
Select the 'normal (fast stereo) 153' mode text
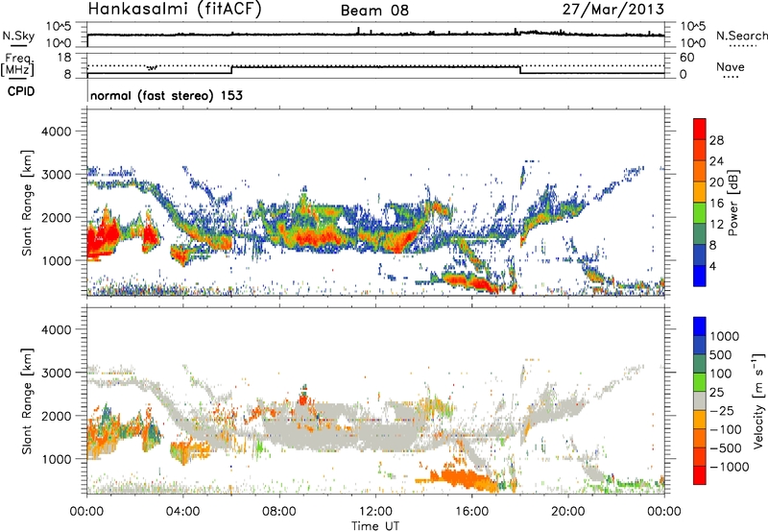(x=166, y=95)
